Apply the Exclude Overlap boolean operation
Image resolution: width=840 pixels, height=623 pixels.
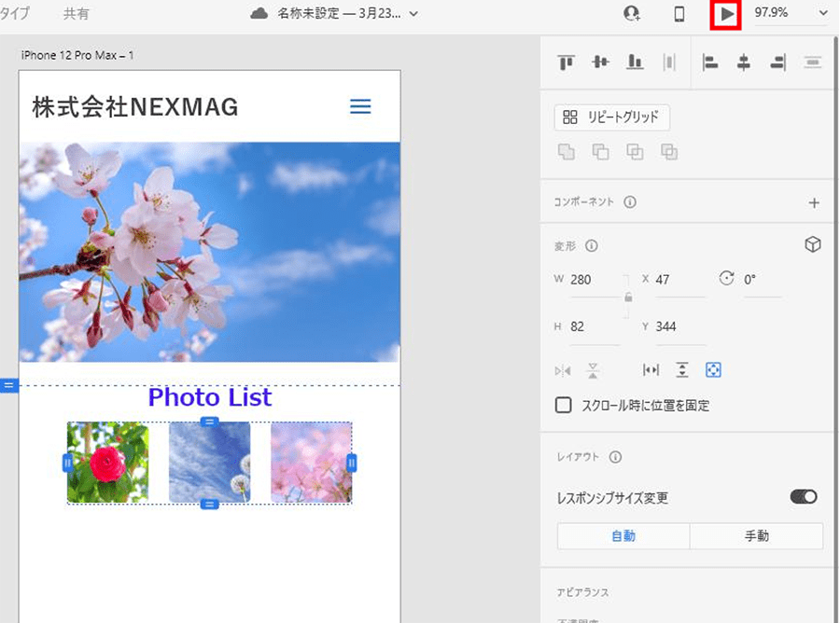669,152
